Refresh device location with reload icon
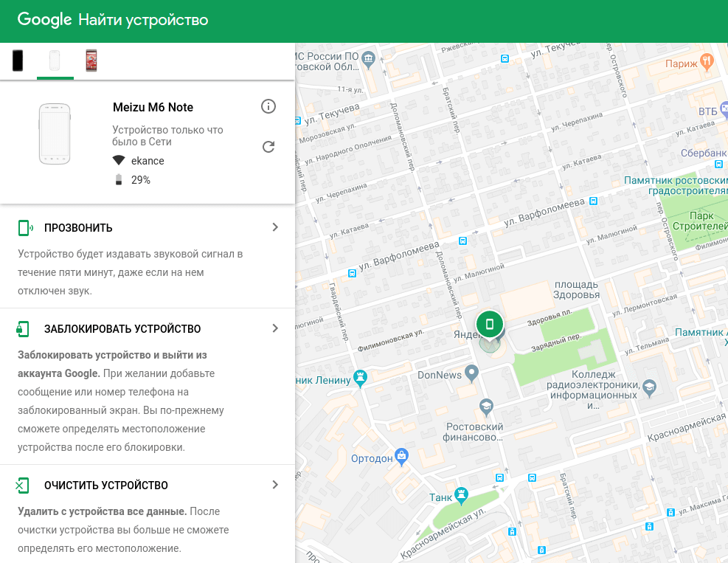Image resolution: width=728 pixels, height=563 pixels. [x=268, y=147]
